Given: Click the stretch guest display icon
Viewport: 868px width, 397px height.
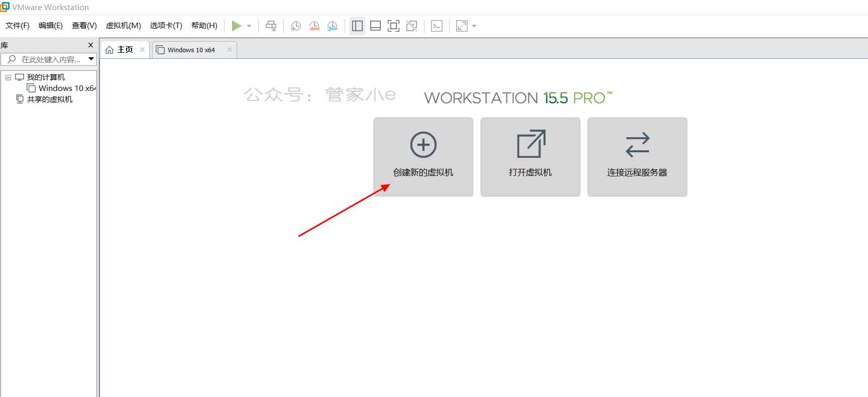Looking at the screenshot, I should [x=462, y=26].
